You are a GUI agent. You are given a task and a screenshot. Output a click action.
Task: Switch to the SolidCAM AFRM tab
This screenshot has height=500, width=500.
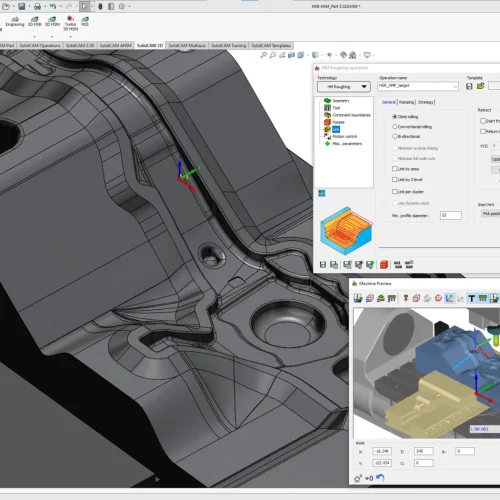tap(116, 45)
